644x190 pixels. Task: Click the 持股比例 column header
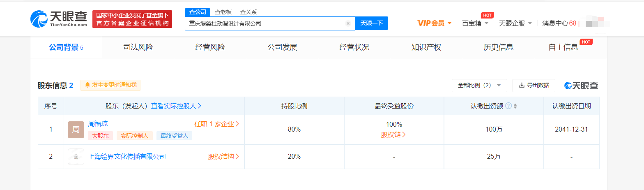294,106
